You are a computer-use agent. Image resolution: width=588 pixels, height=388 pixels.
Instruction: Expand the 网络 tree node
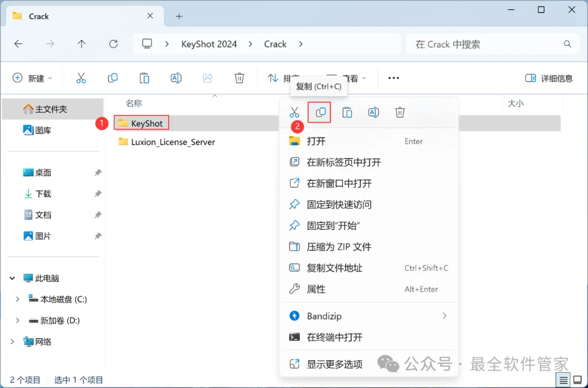13,342
